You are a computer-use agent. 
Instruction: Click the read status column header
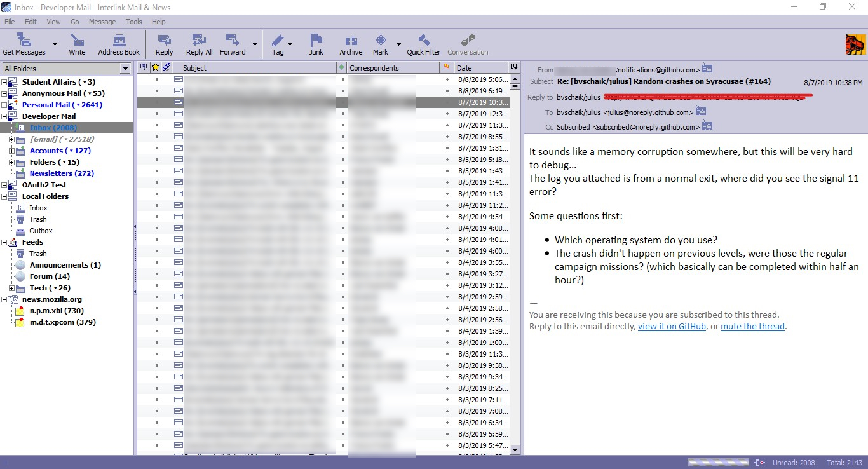[342, 67]
